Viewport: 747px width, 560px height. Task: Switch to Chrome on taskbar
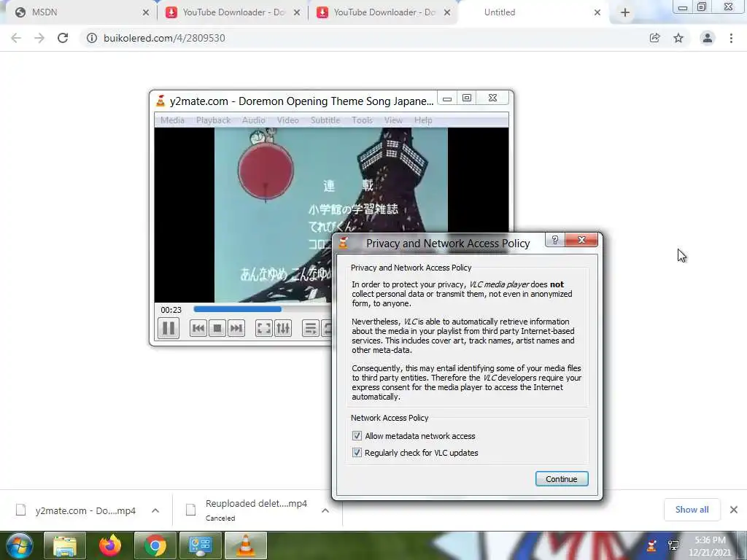point(155,545)
